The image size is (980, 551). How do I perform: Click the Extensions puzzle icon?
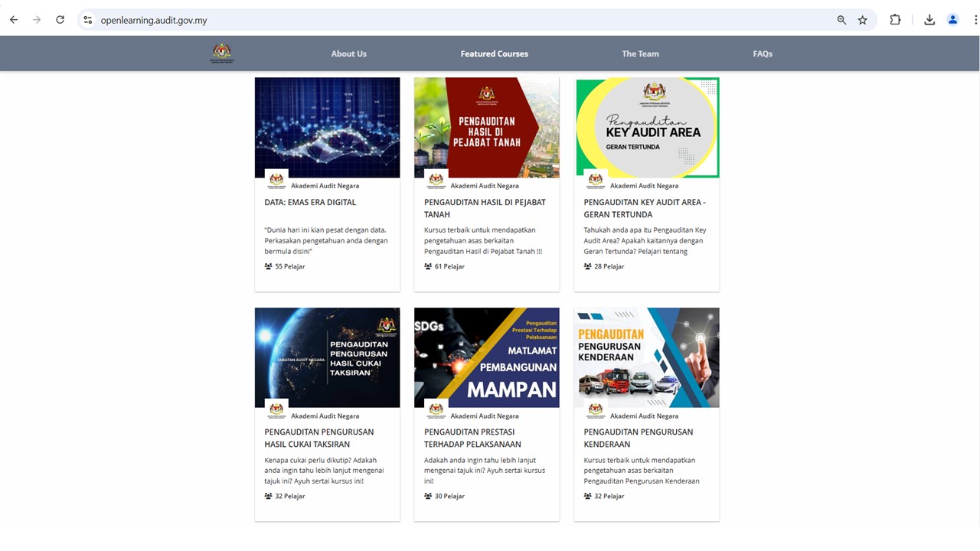click(895, 20)
